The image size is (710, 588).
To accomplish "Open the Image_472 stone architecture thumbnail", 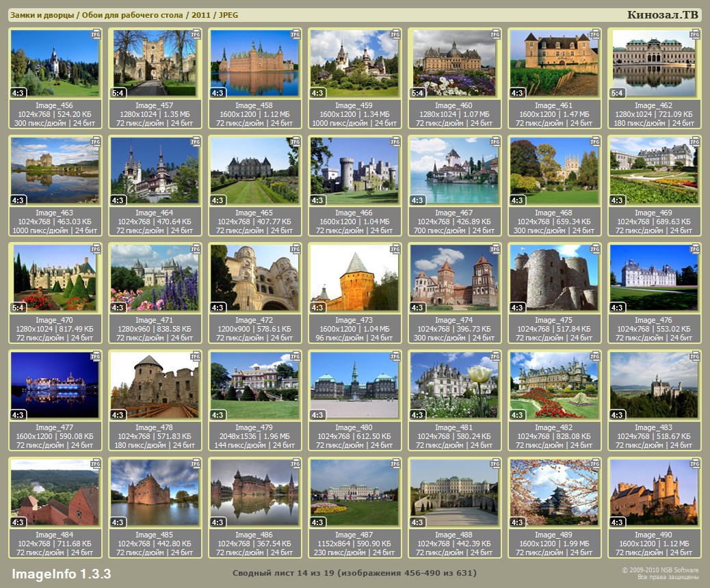I will pyautogui.click(x=254, y=278).
